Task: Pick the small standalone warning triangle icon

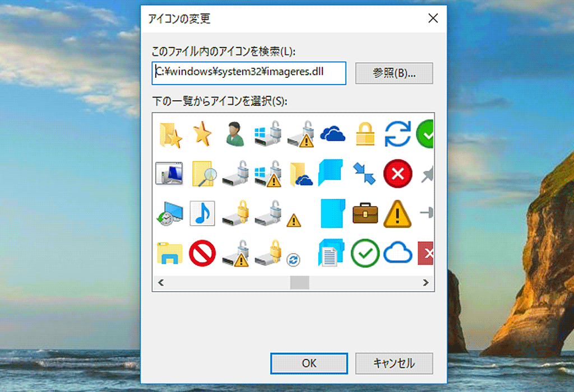Action: pos(294,221)
